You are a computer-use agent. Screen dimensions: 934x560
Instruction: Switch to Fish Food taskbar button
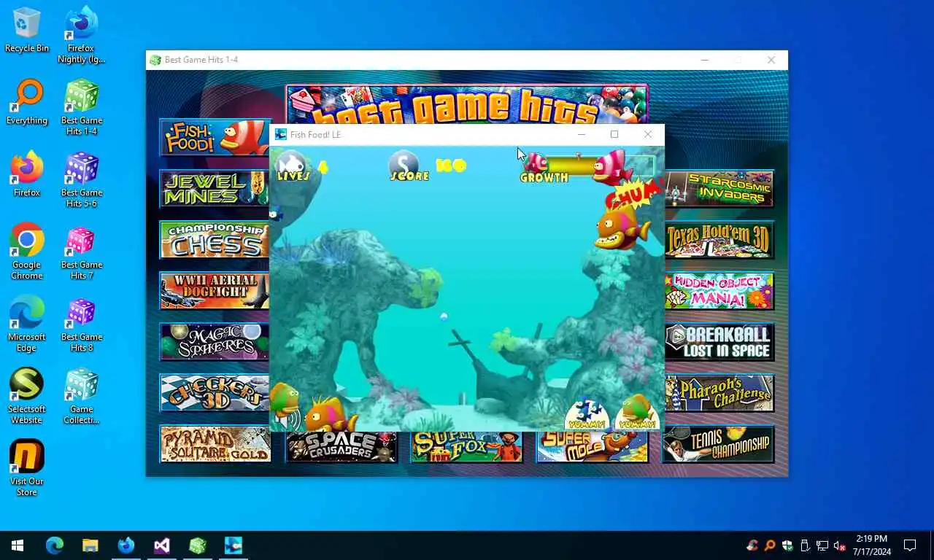[x=233, y=545]
